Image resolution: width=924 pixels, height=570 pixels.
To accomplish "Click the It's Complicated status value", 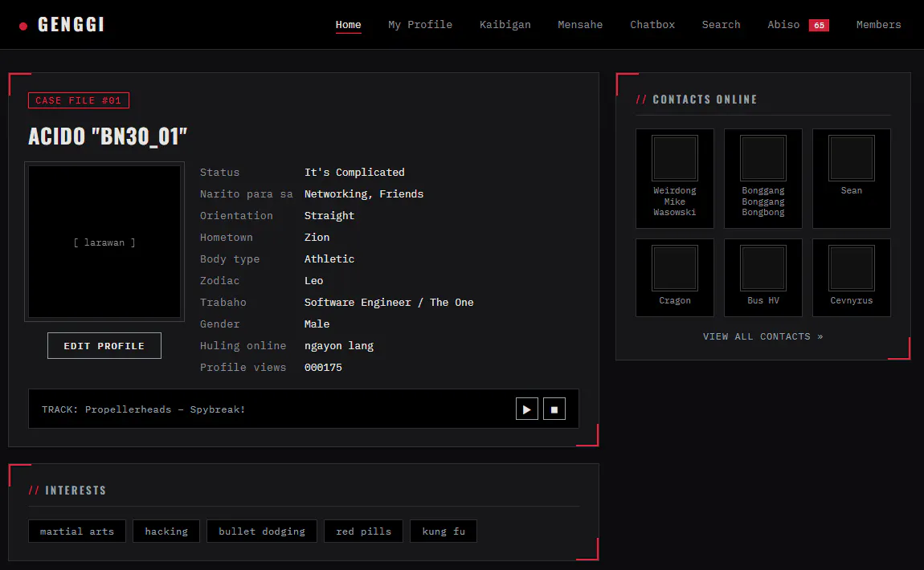I will click(354, 172).
